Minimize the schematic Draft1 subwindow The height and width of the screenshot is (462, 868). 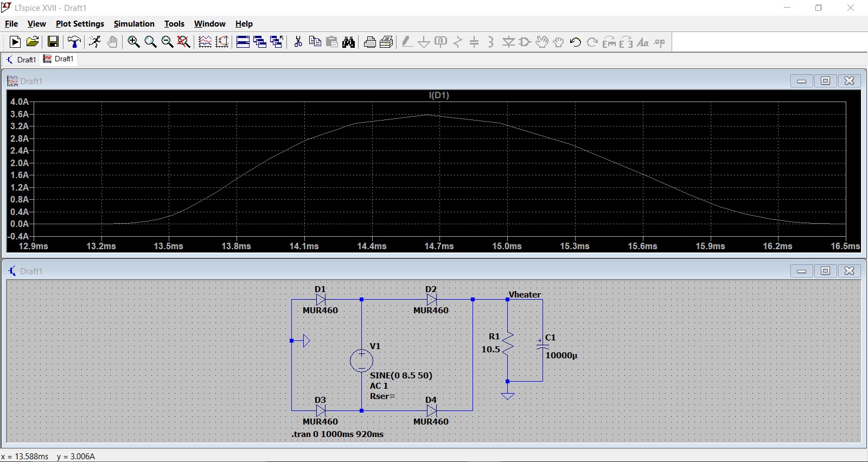coord(801,271)
